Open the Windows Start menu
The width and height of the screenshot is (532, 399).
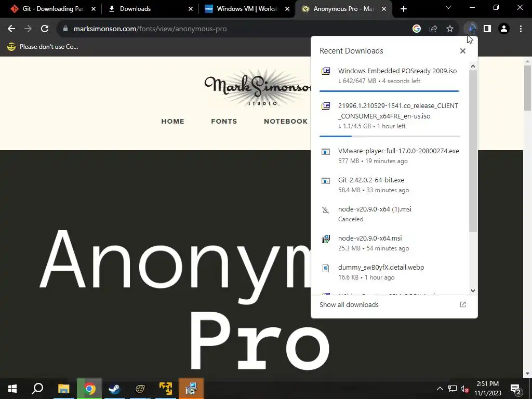[x=12, y=389]
